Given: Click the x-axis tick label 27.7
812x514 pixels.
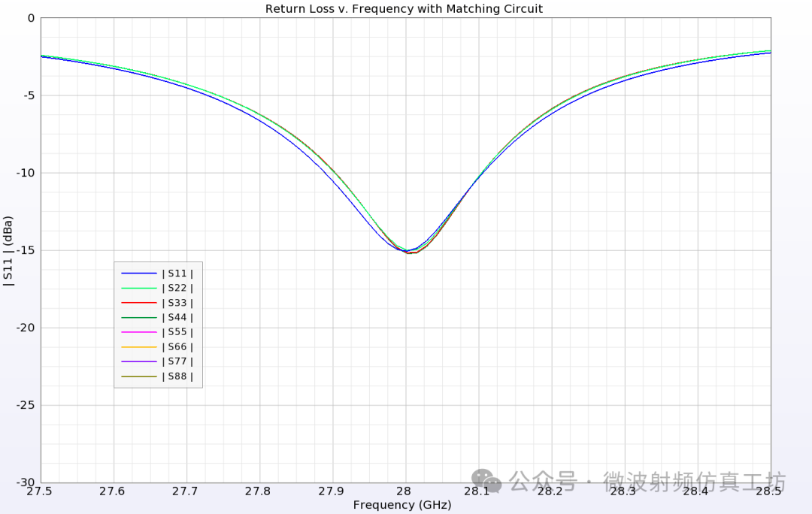Looking at the screenshot, I should [185, 491].
